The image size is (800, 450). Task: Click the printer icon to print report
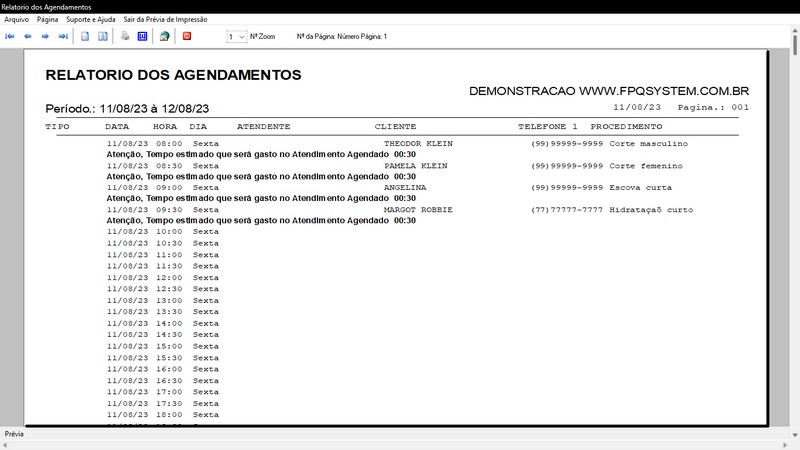click(x=125, y=36)
